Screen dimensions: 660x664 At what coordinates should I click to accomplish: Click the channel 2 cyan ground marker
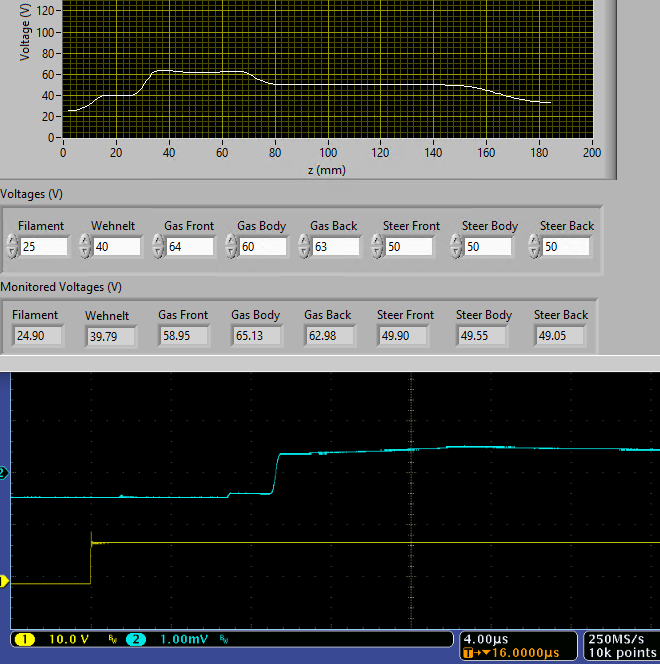pyautogui.click(x=4, y=472)
